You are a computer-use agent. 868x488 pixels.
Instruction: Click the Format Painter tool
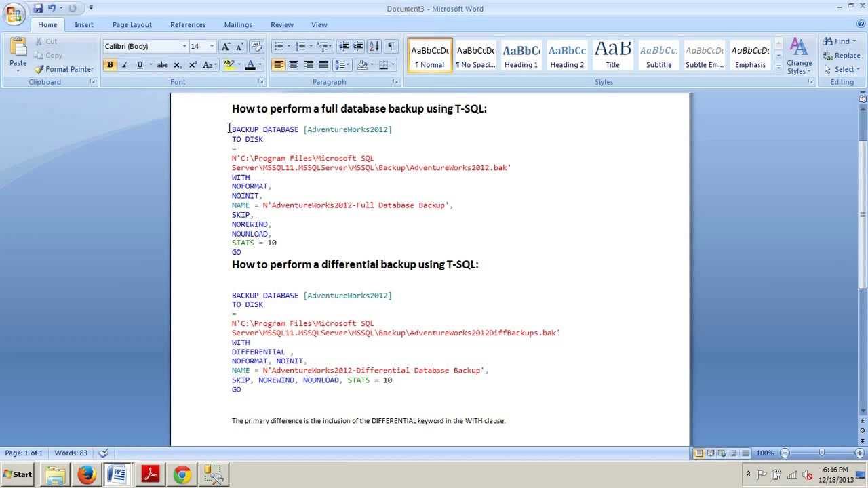coord(64,69)
